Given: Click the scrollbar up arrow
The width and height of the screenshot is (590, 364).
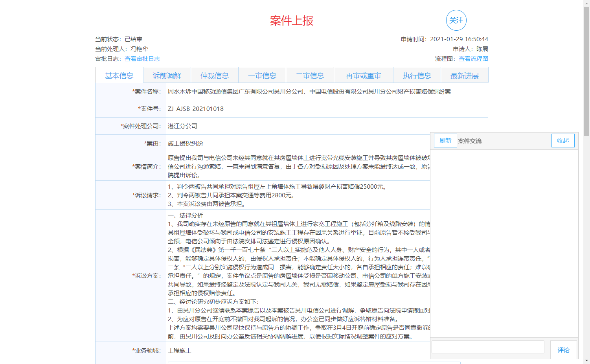Looking at the screenshot, I should click(586, 3).
